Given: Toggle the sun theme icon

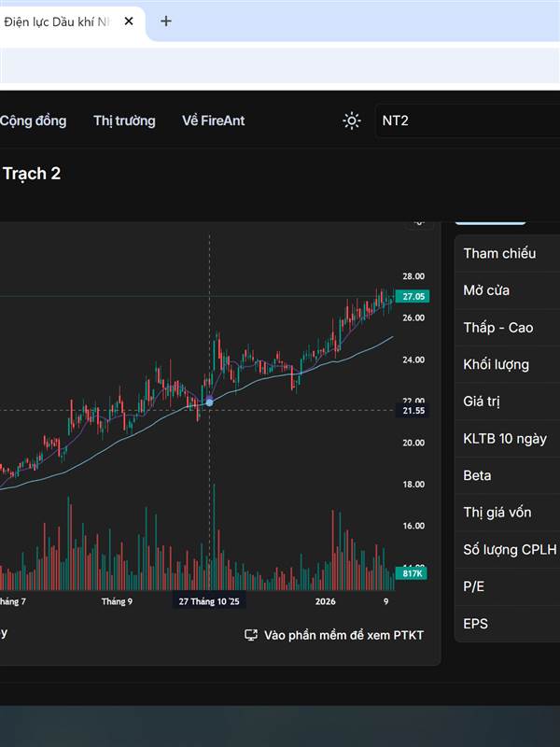Looking at the screenshot, I should click(352, 120).
